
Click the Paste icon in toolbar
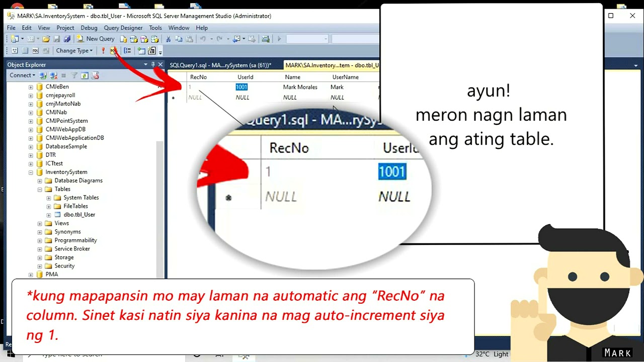pos(189,39)
